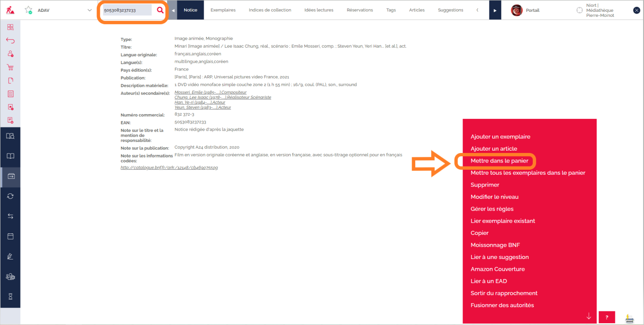The image size is (644, 325).
Task: Open the Suggestions tab
Action: 450,10
